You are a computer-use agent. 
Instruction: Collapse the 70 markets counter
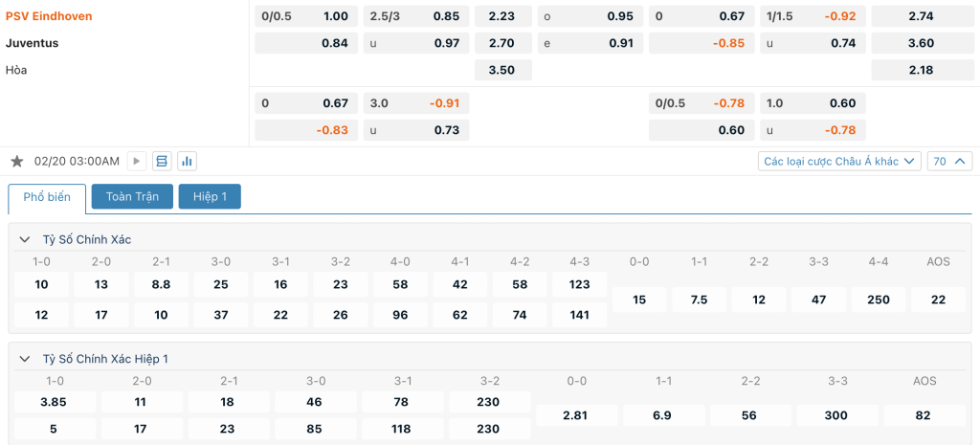click(949, 162)
